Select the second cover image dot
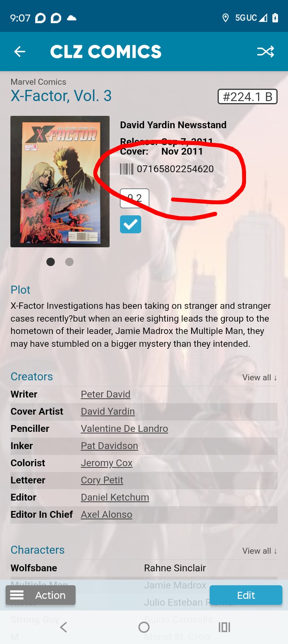Viewport: 288px width, 644px height. click(x=69, y=262)
